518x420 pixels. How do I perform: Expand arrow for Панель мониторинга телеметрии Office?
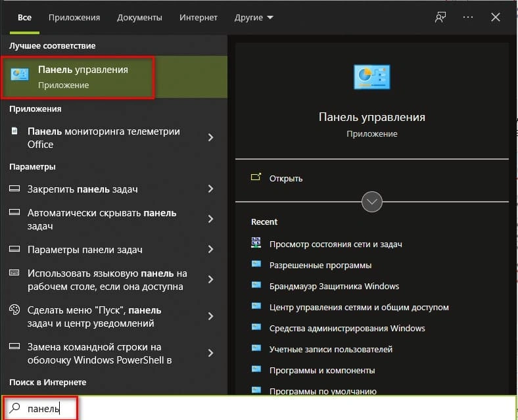click(211, 137)
